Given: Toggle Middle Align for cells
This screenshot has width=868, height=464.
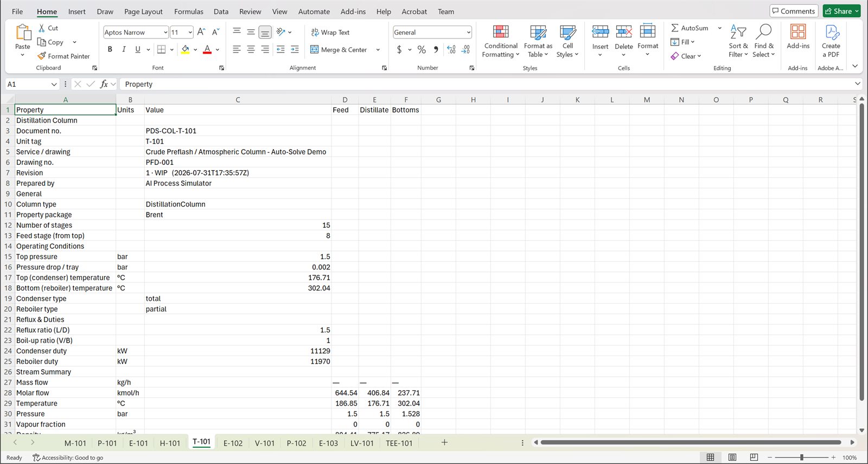Looking at the screenshot, I should [251, 32].
